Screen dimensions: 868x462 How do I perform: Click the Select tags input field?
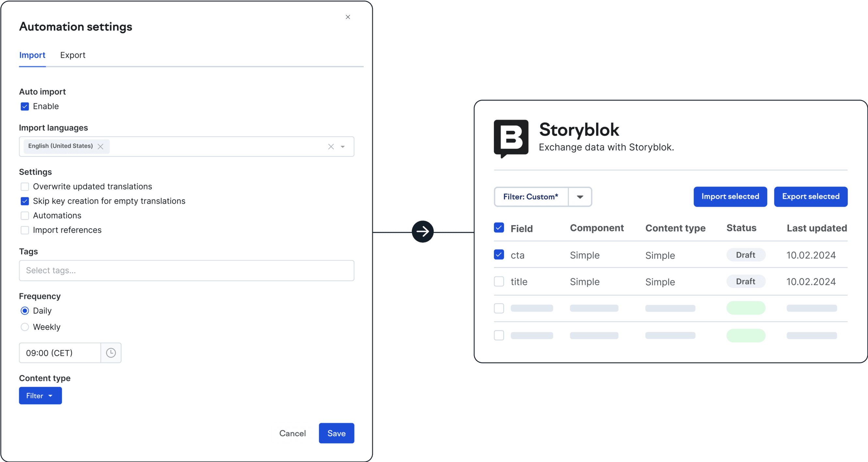point(186,271)
